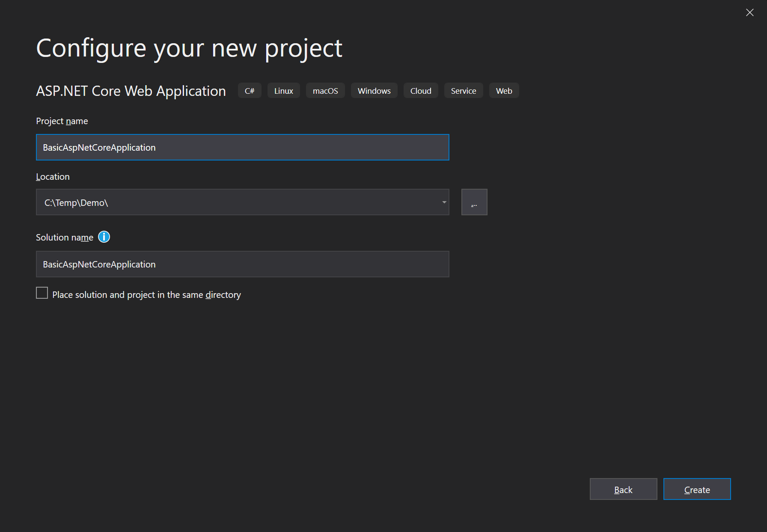The image size is (767, 532).
Task: Click the Solution name info icon
Action: coord(104,237)
